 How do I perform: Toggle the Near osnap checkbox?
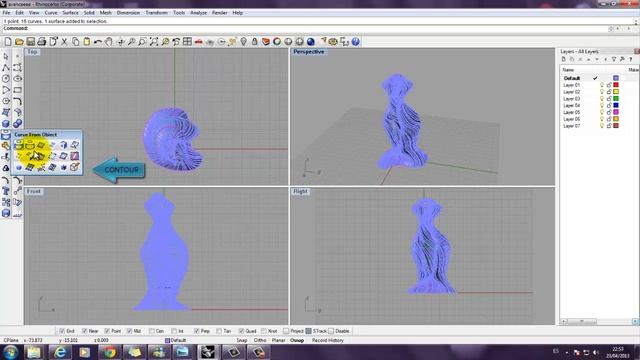click(x=84, y=331)
